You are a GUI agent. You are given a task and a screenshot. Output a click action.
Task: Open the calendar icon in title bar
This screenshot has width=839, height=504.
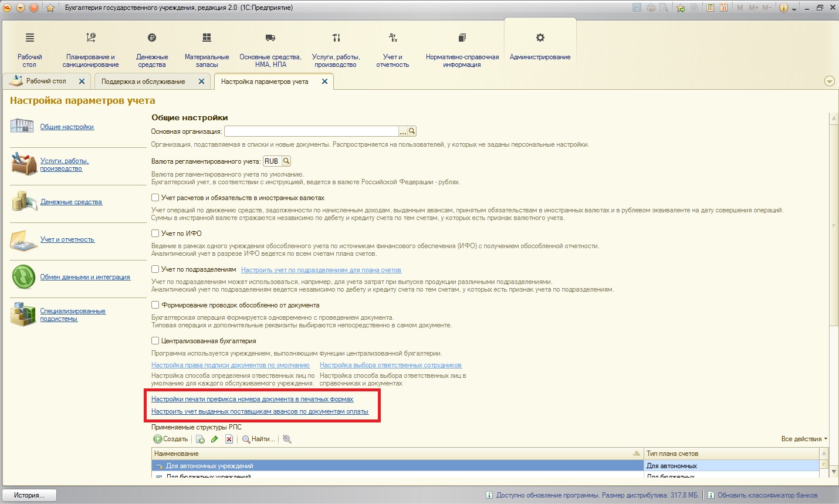(x=724, y=8)
